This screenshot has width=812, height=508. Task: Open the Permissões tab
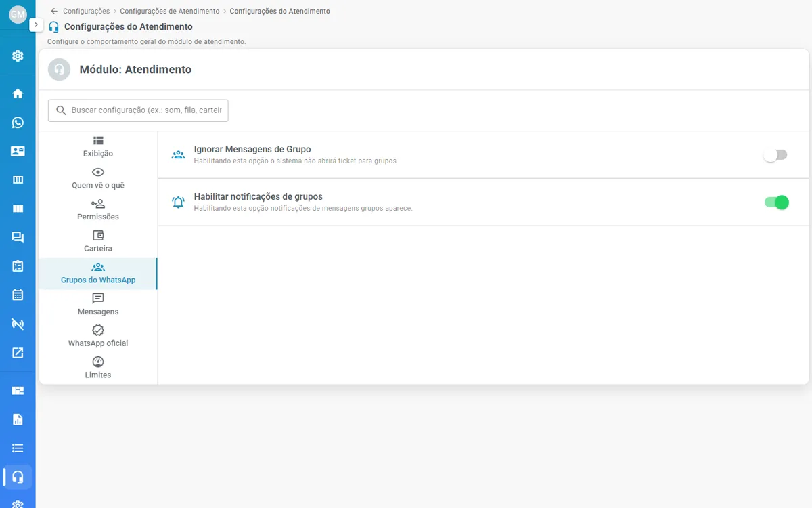(x=98, y=210)
